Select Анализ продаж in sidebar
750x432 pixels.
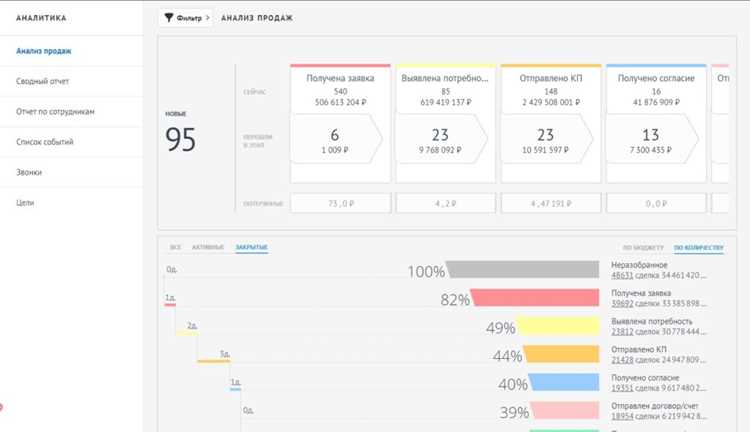tap(44, 51)
